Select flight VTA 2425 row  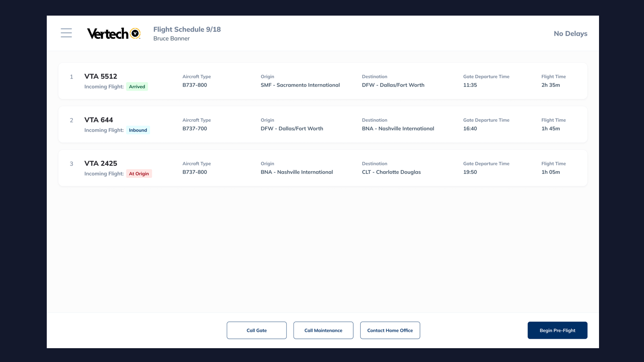pos(101,164)
